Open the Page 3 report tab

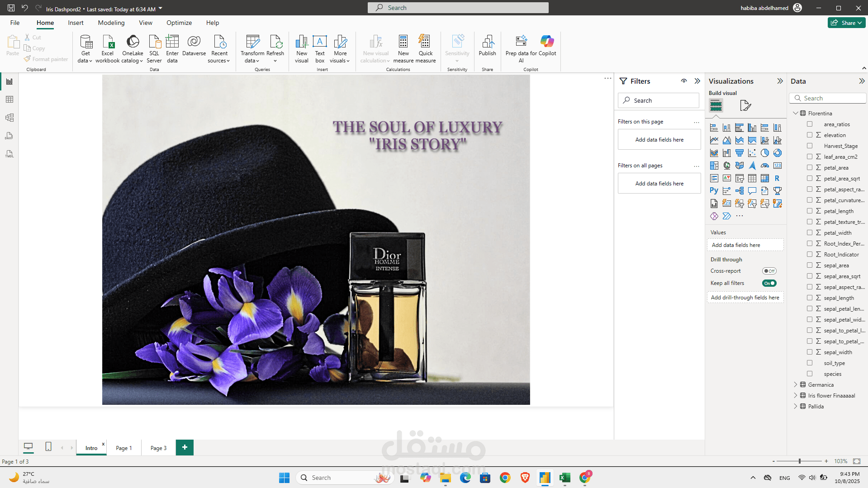click(x=158, y=448)
